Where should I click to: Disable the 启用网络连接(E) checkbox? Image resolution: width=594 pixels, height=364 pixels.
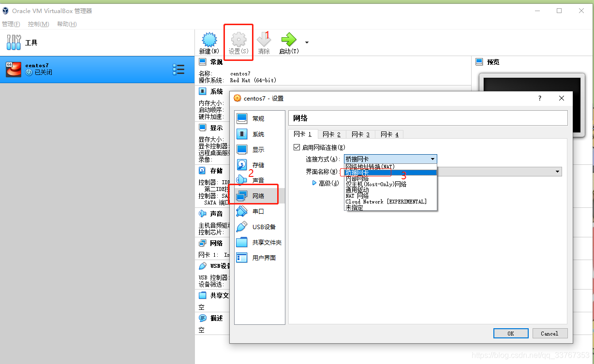point(297,147)
